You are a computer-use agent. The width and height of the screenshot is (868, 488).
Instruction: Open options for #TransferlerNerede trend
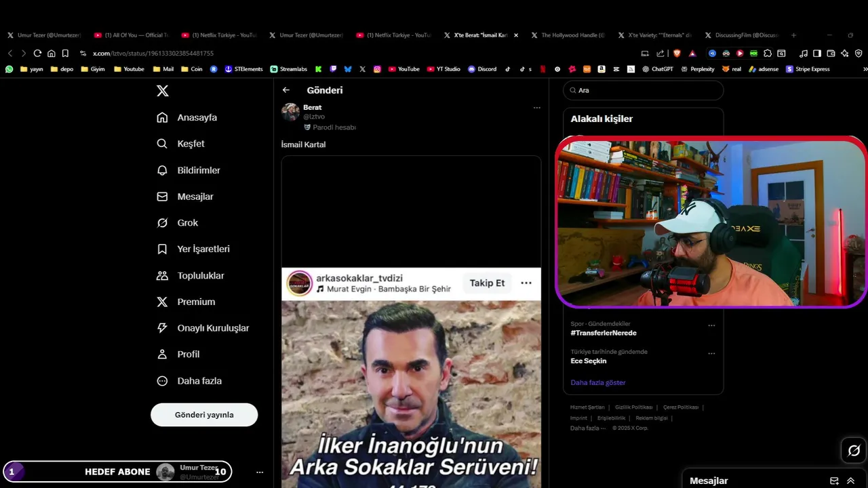711,325
